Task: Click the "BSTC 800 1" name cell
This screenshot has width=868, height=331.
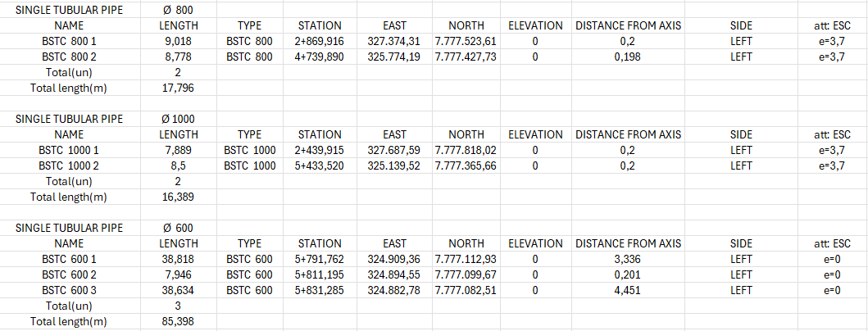Action: 69,41
